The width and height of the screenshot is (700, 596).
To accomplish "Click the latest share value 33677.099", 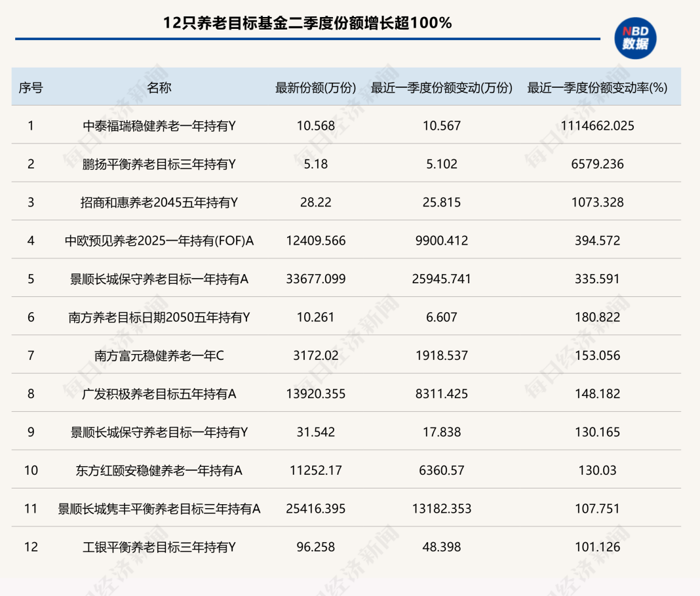I will (x=316, y=279).
